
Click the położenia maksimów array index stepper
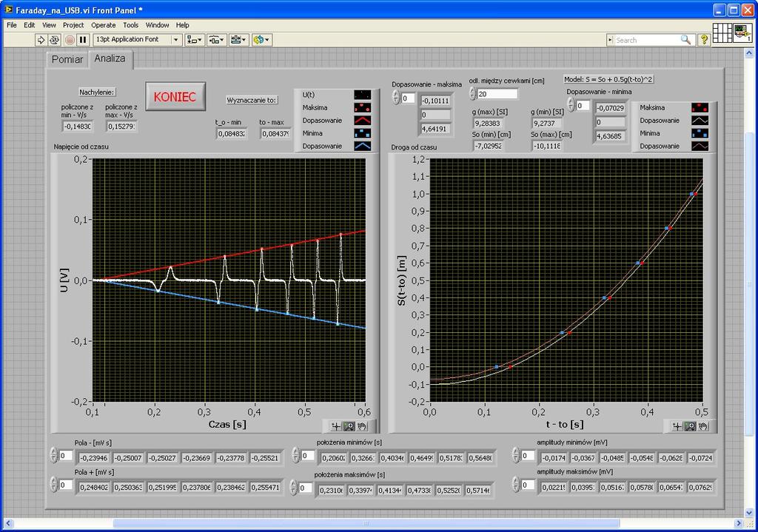tap(293, 488)
